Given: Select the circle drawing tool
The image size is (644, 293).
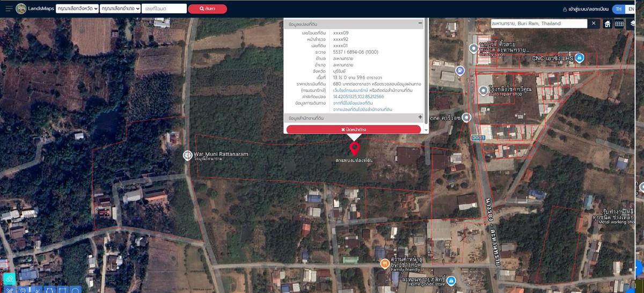Looking at the screenshot, I should click(x=76, y=290).
